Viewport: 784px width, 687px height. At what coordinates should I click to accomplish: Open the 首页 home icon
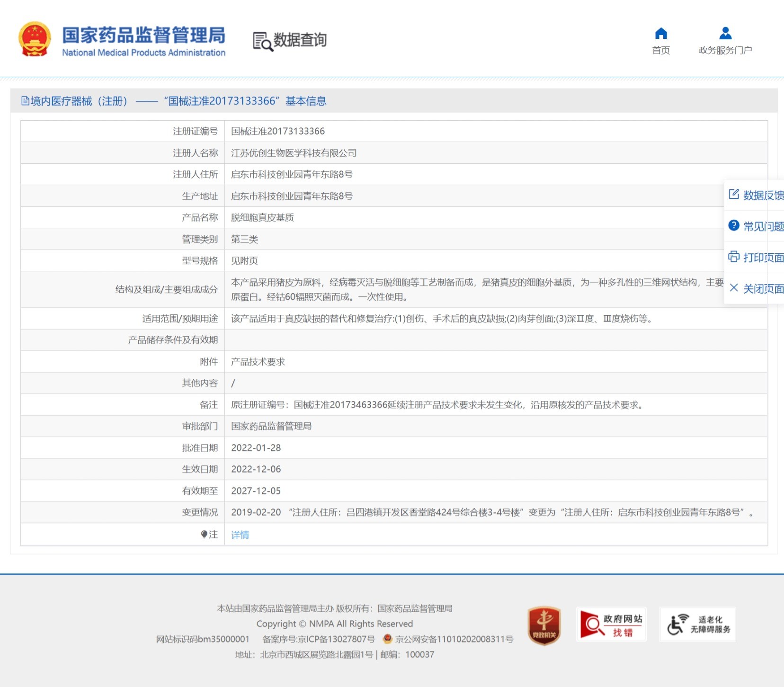(661, 33)
